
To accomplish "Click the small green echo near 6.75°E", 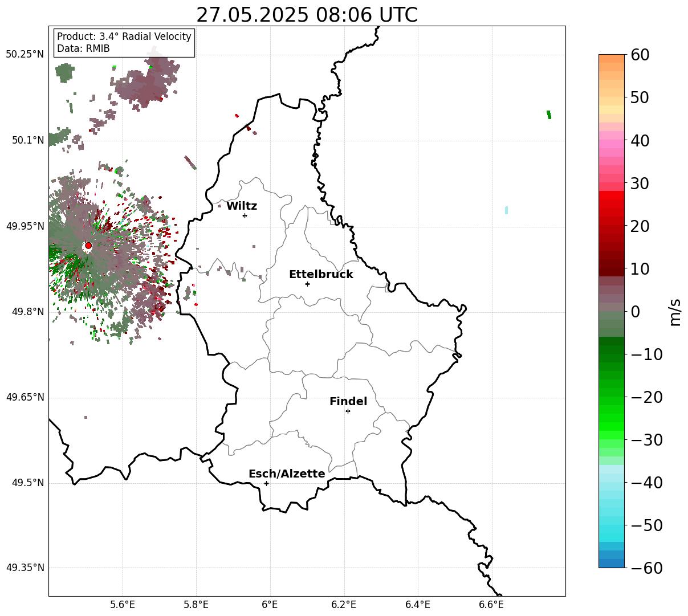I will point(549,115).
